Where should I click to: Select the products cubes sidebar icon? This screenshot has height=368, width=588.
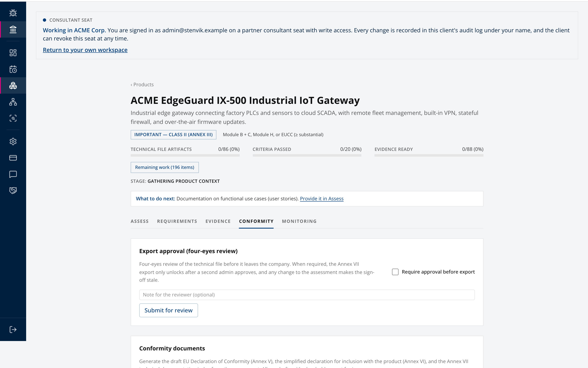(x=13, y=85)
